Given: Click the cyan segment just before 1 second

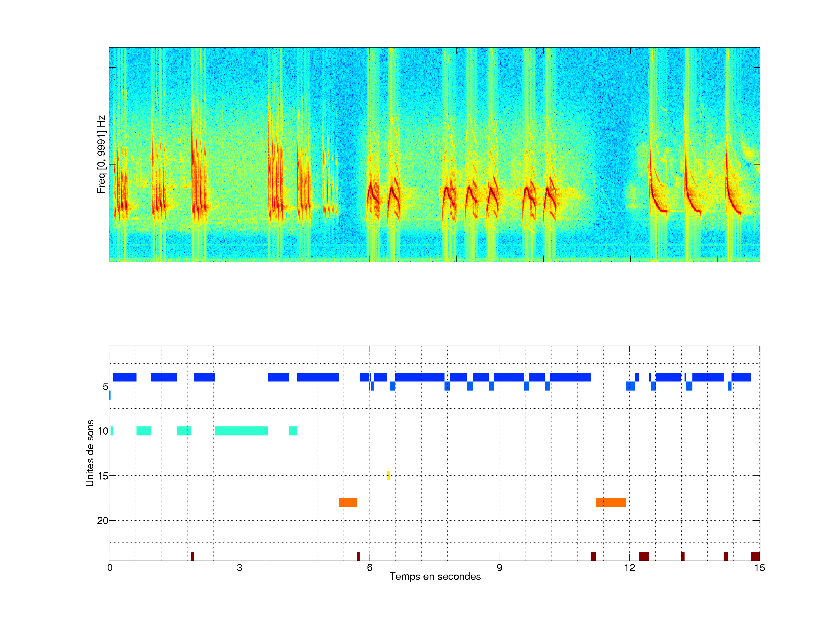Looking at the screenshot, I should click(x=143, y=430).
